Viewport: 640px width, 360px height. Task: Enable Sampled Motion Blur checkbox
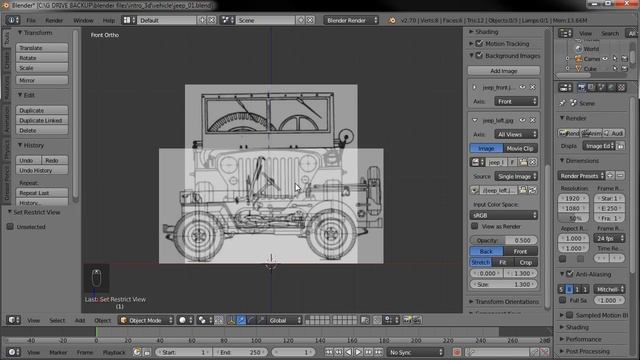pos(570,315)
